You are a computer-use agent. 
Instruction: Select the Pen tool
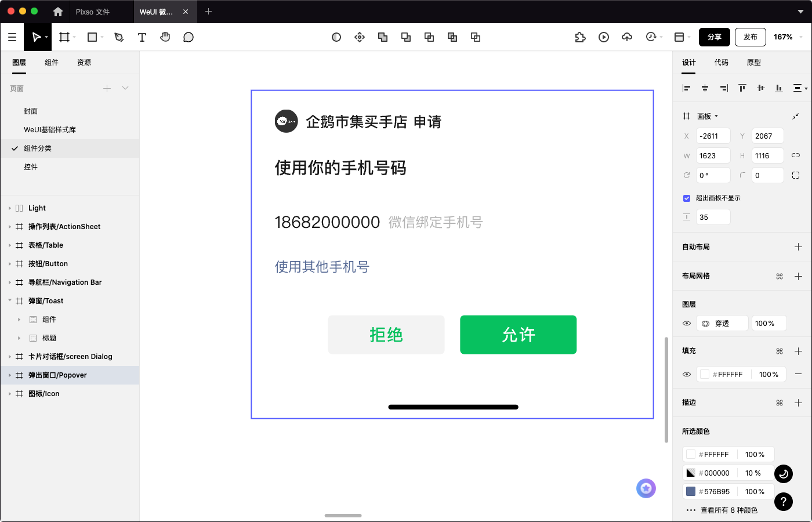(119, 37)
